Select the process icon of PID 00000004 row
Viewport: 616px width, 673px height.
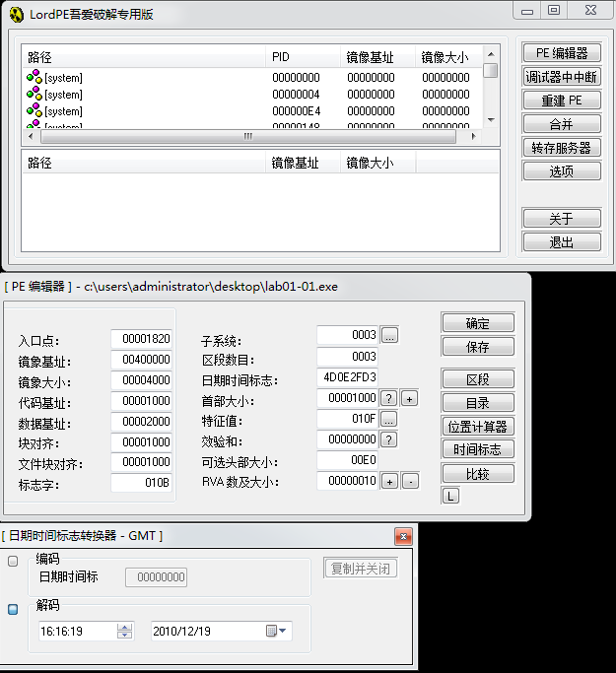34,94
